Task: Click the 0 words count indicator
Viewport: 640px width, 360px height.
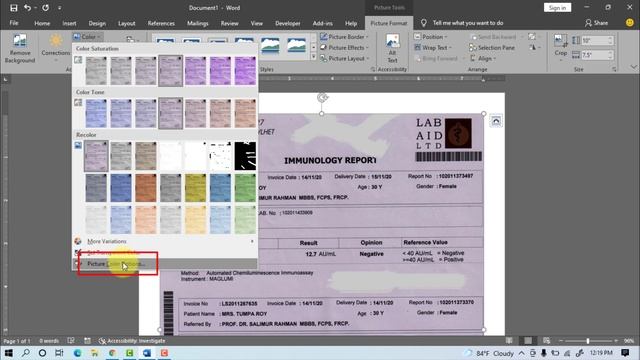Action: 49,340
